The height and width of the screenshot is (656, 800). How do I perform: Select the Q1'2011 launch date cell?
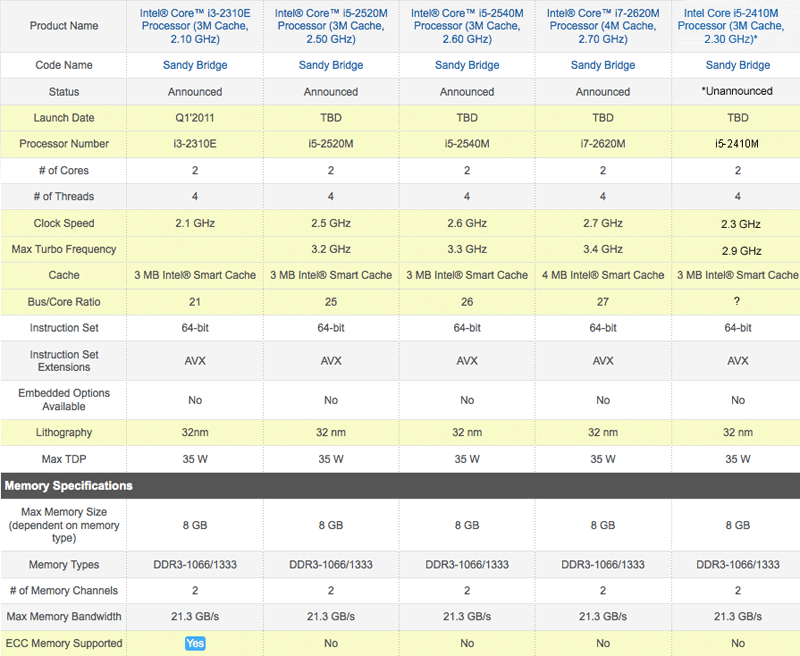coord(195,118)
